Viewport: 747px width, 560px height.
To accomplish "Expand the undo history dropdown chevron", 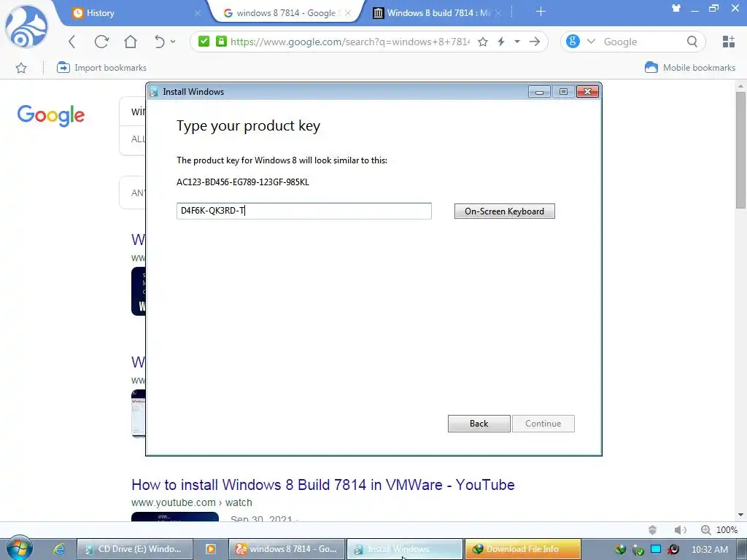I will (173, 42).
